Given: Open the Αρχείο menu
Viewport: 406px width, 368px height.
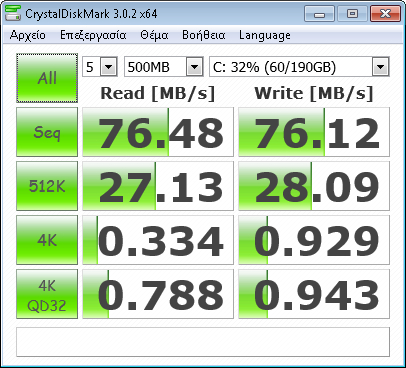Looking at the screenshot, I should click(28, 35).
